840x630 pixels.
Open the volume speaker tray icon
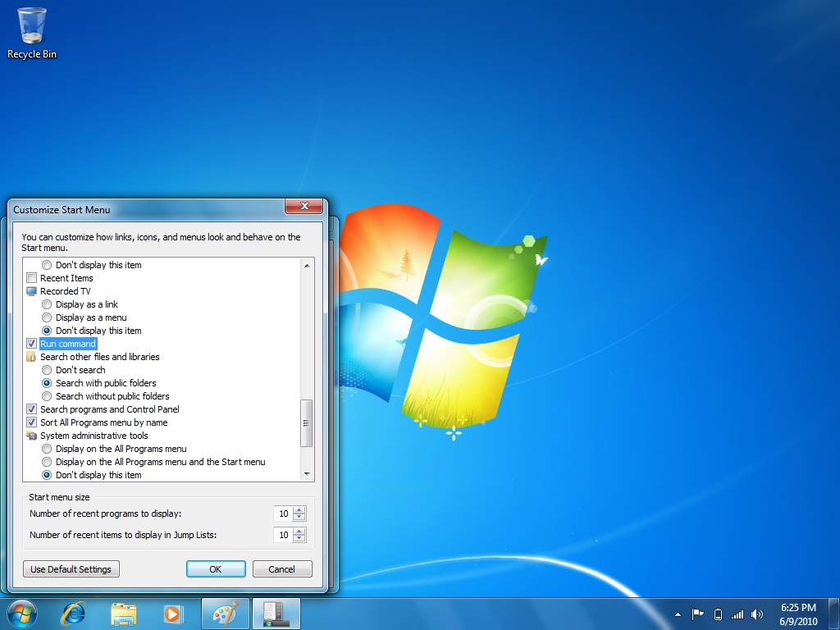[757, 614]
